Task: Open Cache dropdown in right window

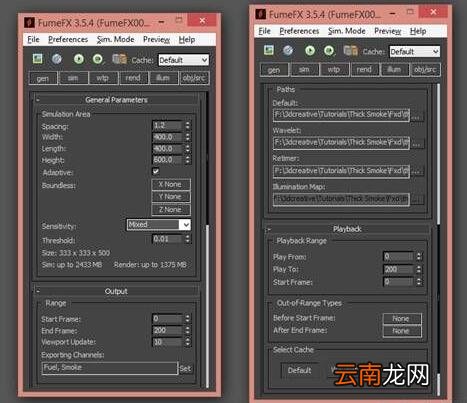Action: point(414,52)
